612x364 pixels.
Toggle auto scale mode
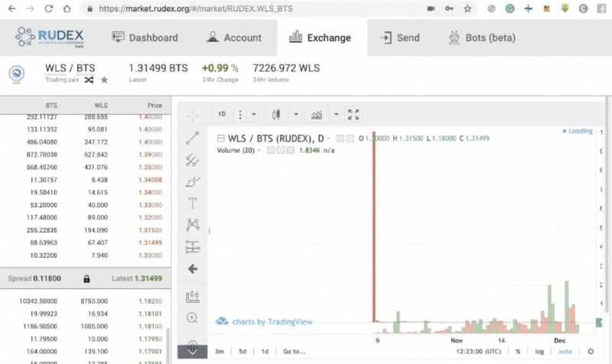tap(565, 352)
